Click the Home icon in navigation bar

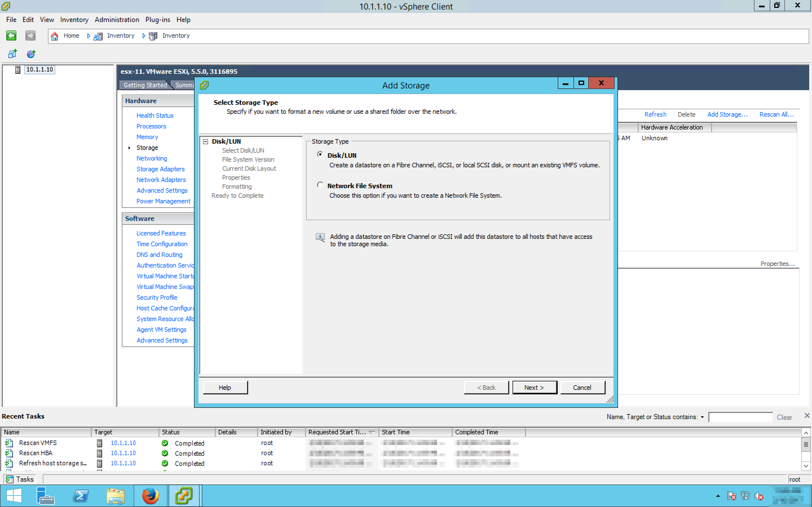click(x=55, y=36)
